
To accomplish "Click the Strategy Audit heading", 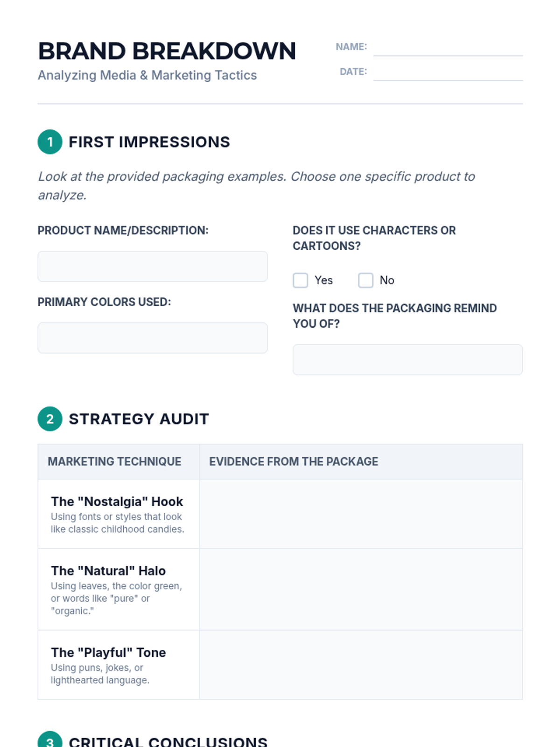I will [139, 419].
